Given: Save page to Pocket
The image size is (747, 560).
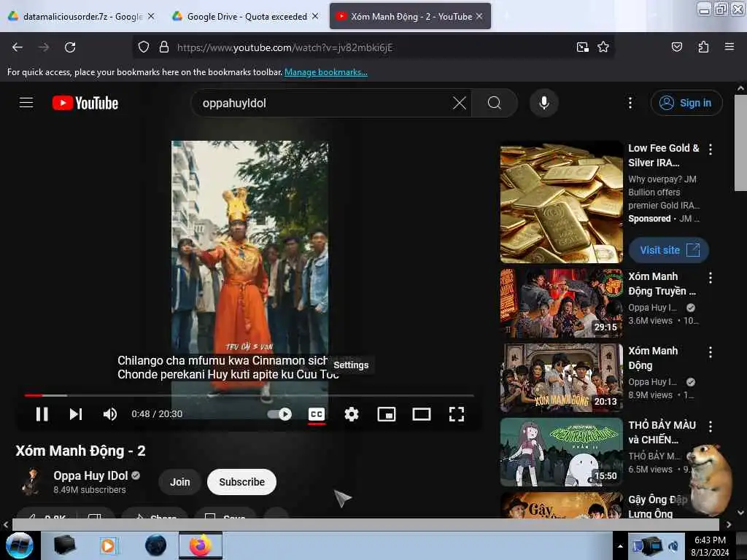Looking at the screenshot, I should coord(676,47).
